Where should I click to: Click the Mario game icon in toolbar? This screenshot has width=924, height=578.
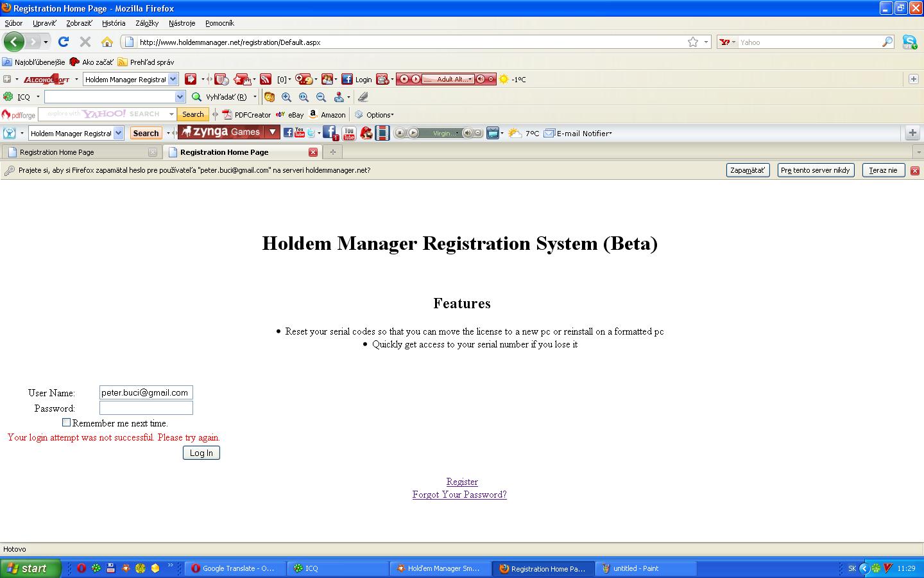366,133
